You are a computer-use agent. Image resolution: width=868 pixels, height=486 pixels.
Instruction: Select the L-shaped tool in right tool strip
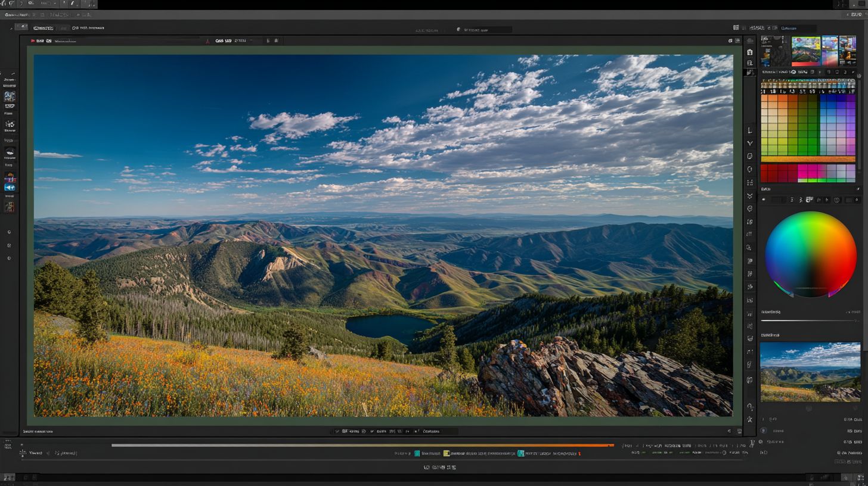point(750,130)
